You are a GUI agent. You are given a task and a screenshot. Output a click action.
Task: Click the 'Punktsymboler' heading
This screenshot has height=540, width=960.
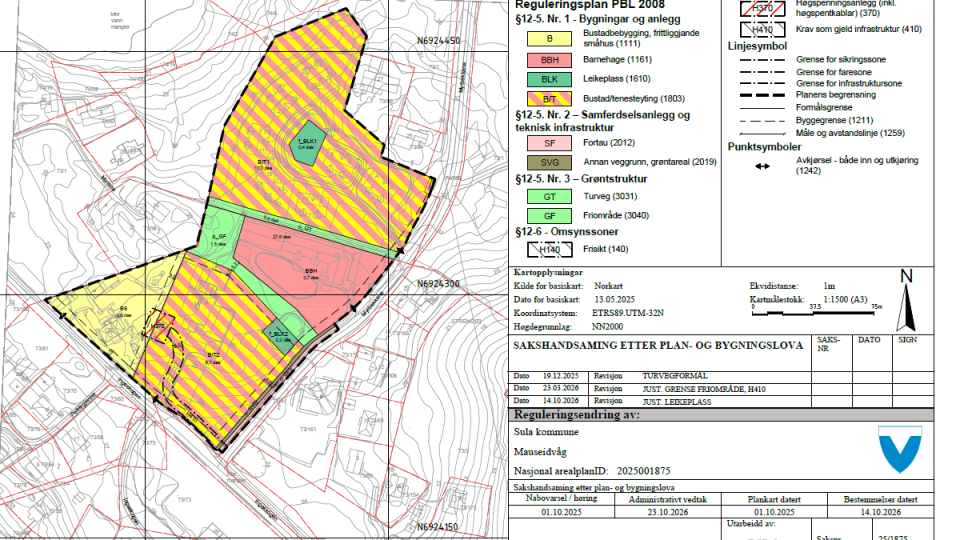[764, 147]
